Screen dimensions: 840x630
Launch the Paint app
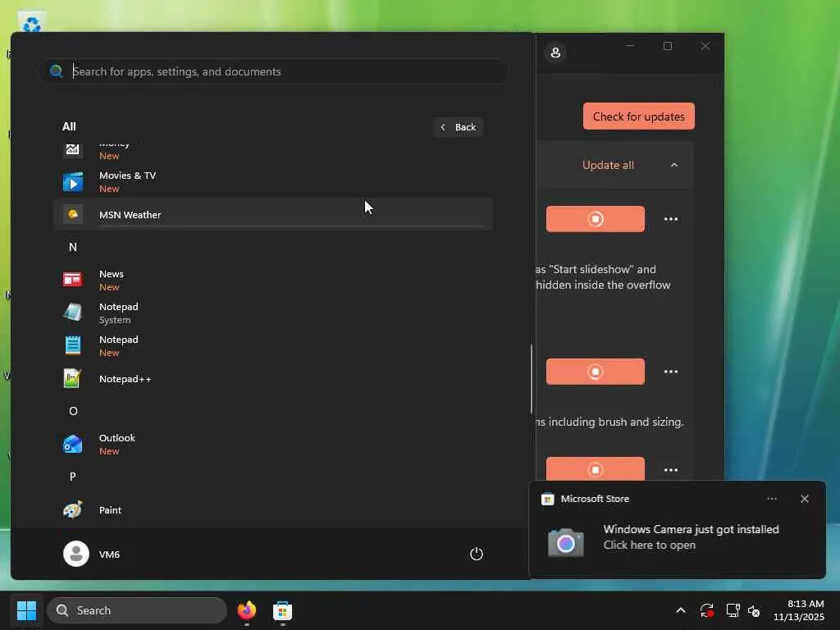[x=273, y=510]
